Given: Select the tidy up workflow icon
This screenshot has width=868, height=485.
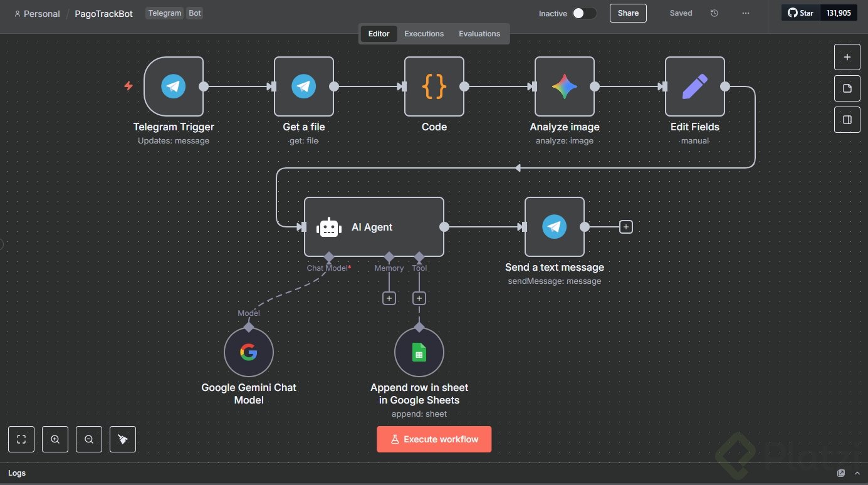Looking at the screenshot, I should tap(122, 439).
